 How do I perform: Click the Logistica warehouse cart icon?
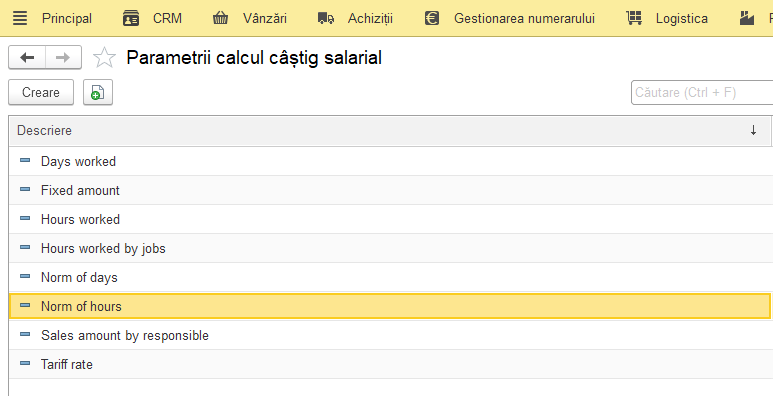tap(634, 18)
